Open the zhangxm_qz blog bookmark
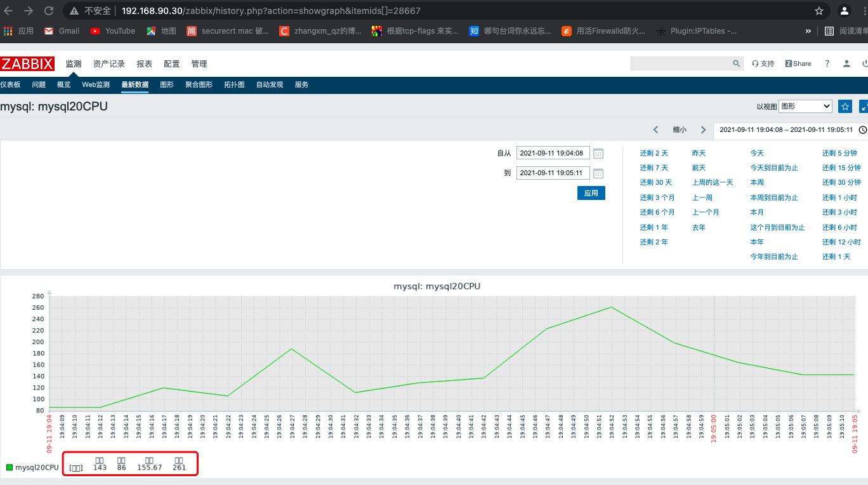 tap(320, 30)
